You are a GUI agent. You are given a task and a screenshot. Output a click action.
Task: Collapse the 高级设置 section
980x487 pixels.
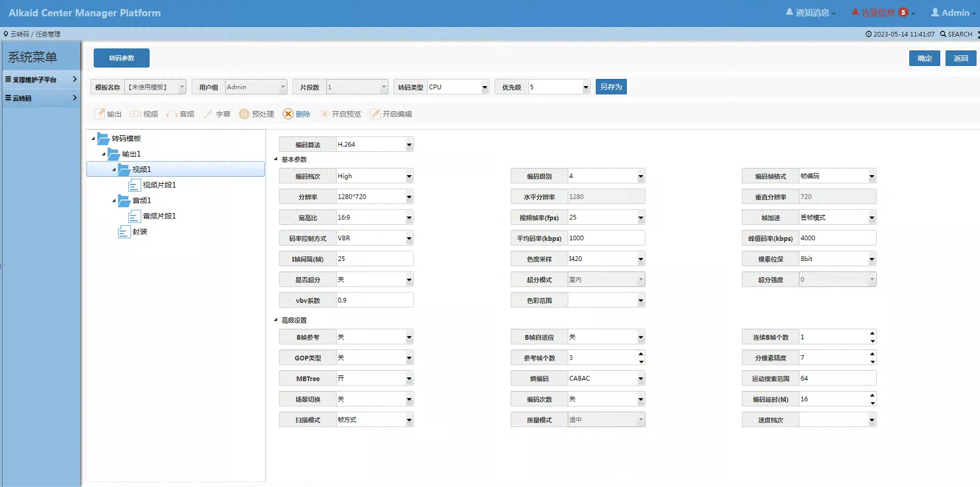(276, 320)
